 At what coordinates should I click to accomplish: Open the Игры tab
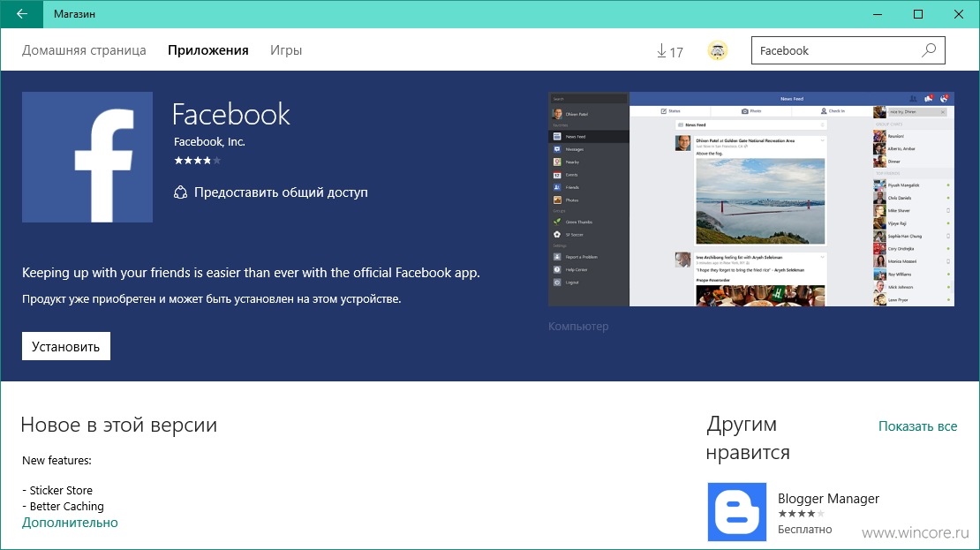click(x=286, y=50)
